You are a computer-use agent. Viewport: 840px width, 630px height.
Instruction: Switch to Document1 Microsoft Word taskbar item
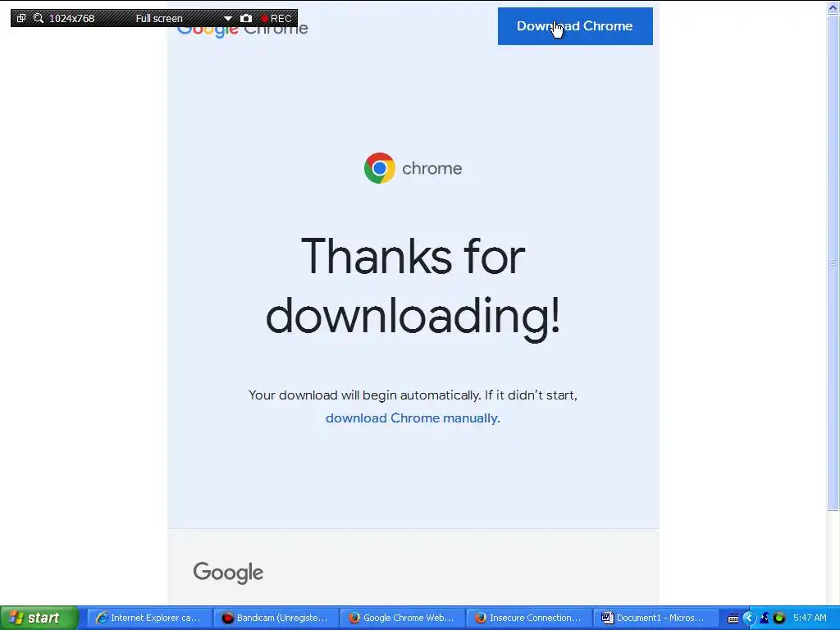click(x=654, y=618)
